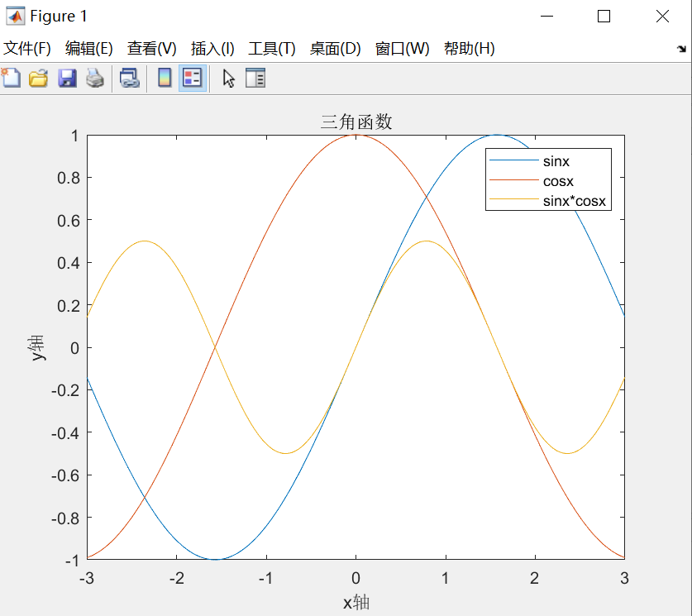Create a new figure with the New Figure icon

click(x=10, y=78)
